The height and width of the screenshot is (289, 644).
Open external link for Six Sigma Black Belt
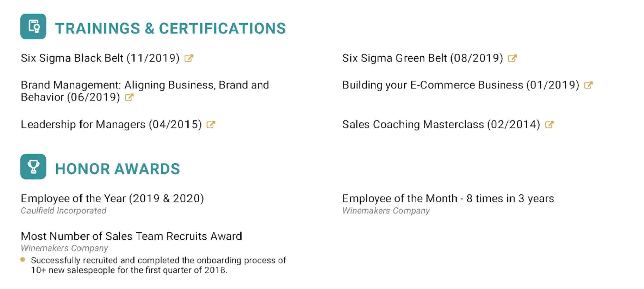(189, 58)
